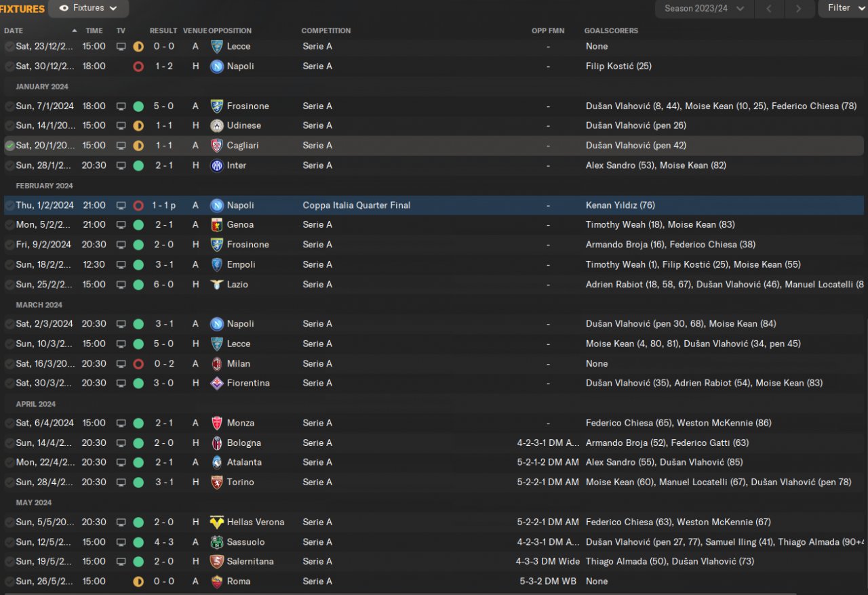Sort by the OPP FMN column header
The width and height of the screenshot is (868, 595).
548,30
